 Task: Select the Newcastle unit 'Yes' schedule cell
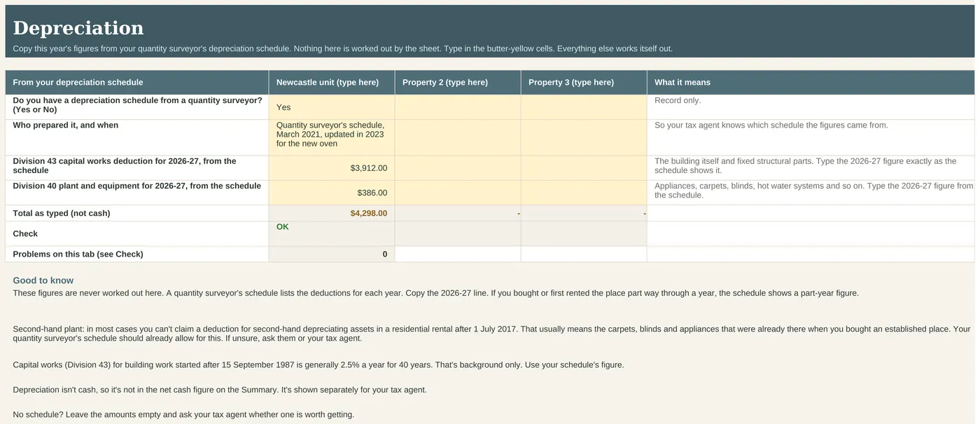(x=332, y=107)
